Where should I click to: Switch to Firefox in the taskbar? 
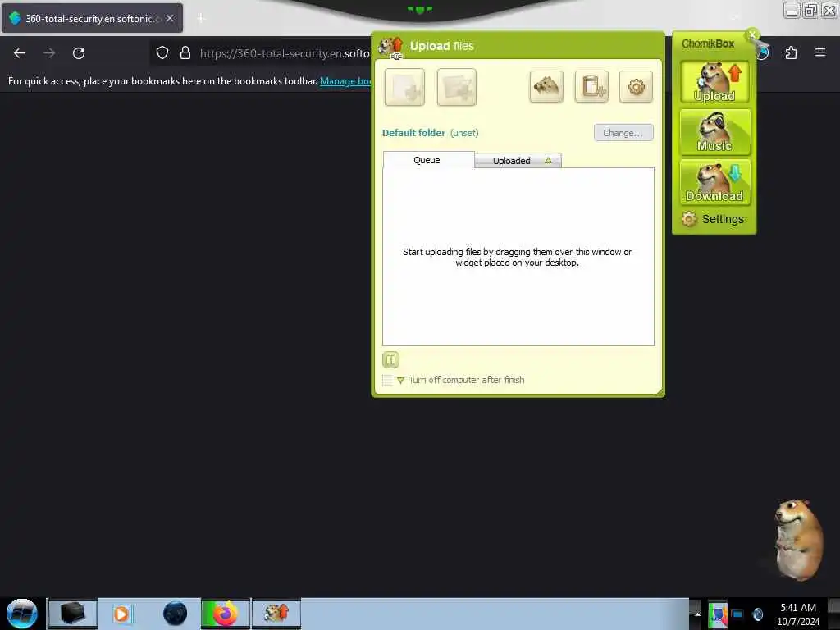pyautogui.click(x=226, y=614)
